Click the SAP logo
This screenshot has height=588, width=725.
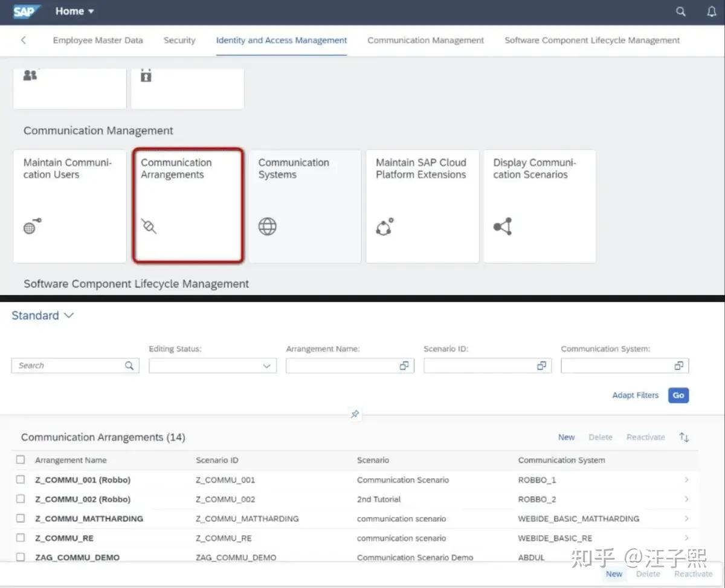[27, 11]
